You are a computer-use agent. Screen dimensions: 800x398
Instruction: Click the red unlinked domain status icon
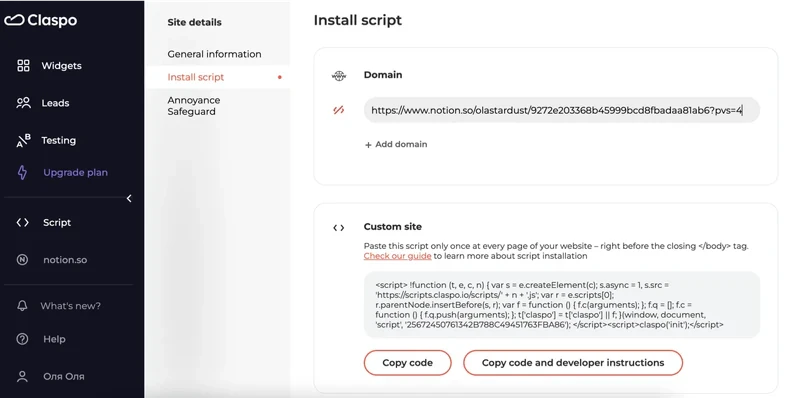pyautogui.click(x=339, y=110)
